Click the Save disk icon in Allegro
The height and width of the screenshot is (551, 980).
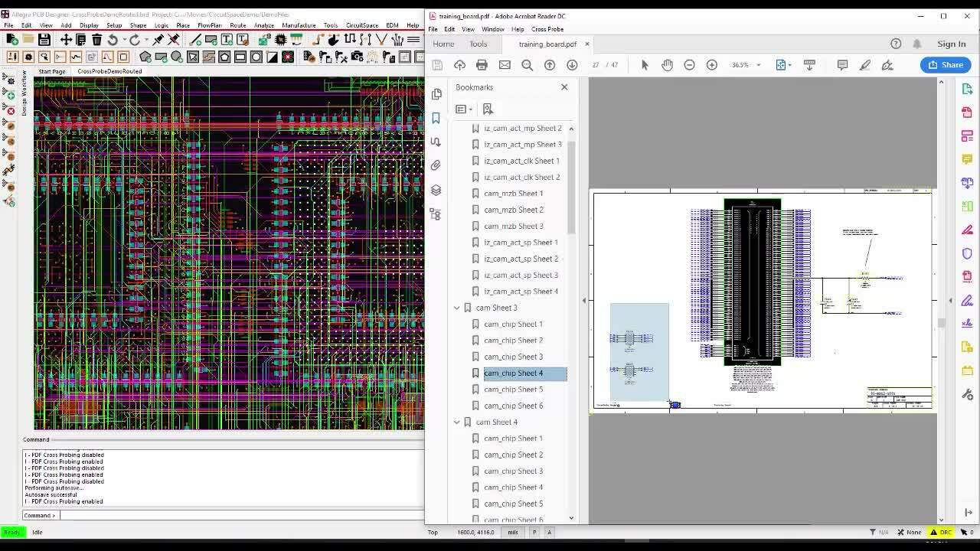pos(44,40)
